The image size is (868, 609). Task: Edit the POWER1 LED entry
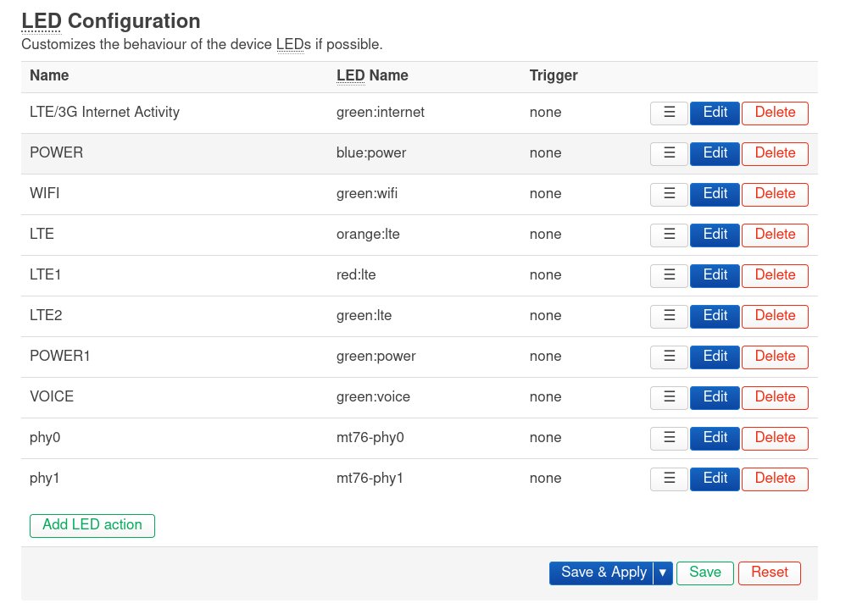click(715, 357)
